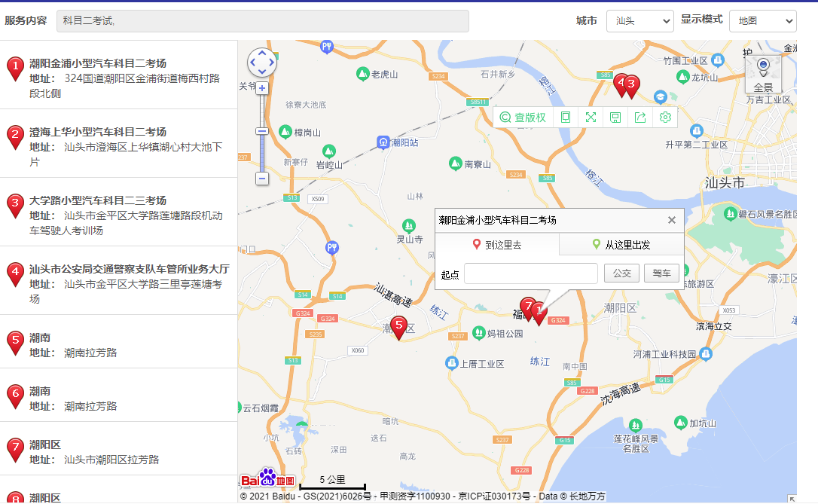Click the 查版权 copyright check icon
Screen dimensions: 818x504
523,117
